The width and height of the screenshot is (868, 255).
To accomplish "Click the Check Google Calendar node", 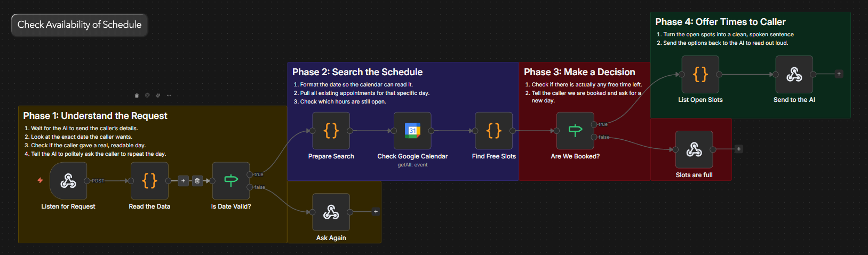I will [412, 131].
